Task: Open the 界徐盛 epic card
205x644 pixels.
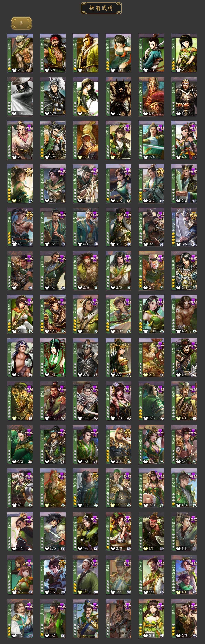Action: click(x=118, y=445)
